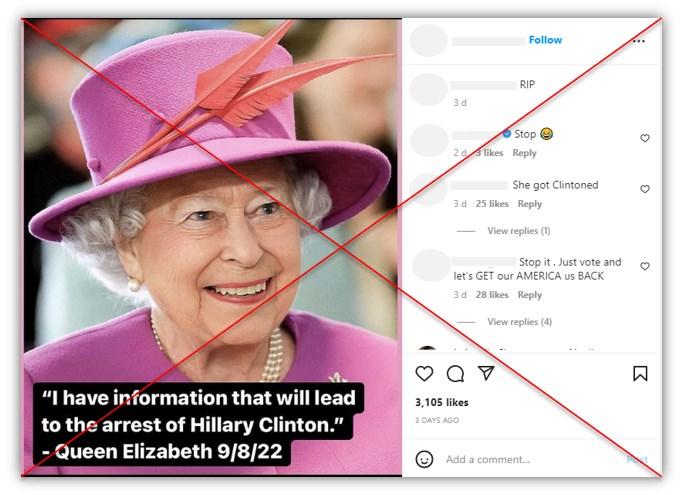
Task: Open emoji picker smiley icon
Action: point(424,459)
